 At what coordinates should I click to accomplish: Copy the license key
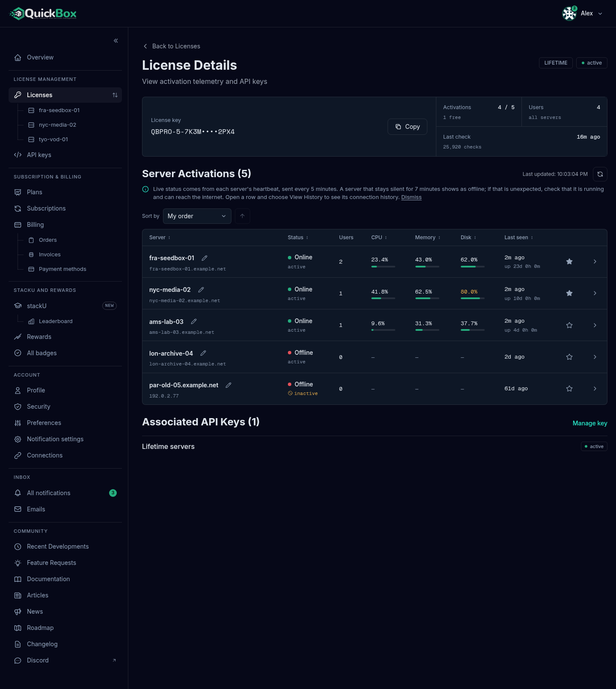407,127
